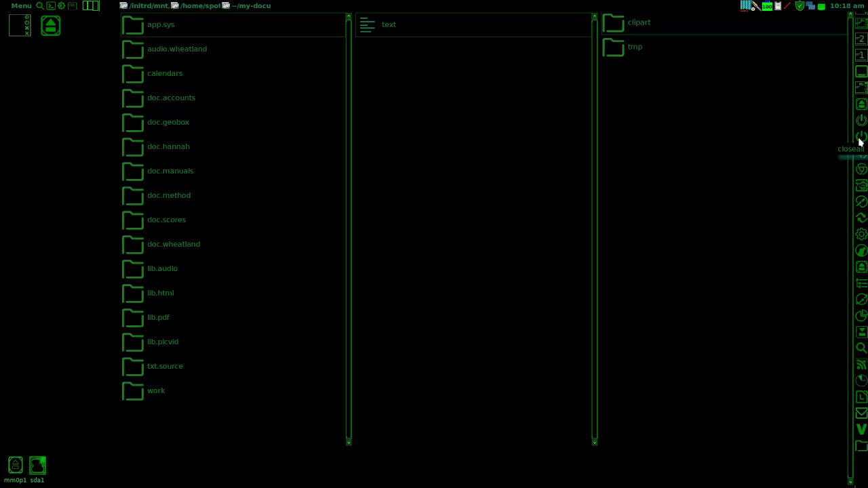Open the clock icon in the right sidebar
The image size is (868, 488).
pyautogui.click(x=861, y=382)
